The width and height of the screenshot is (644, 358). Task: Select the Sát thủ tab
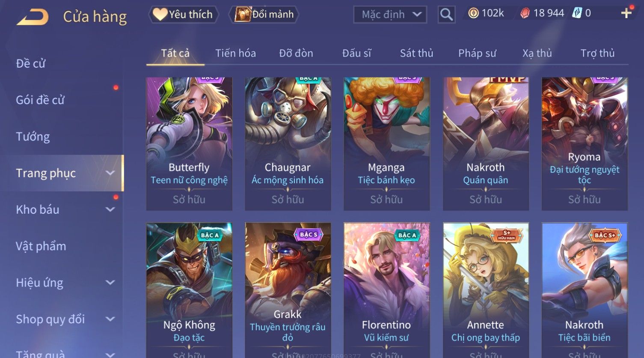pyautogui.click(x=416, y=53)
